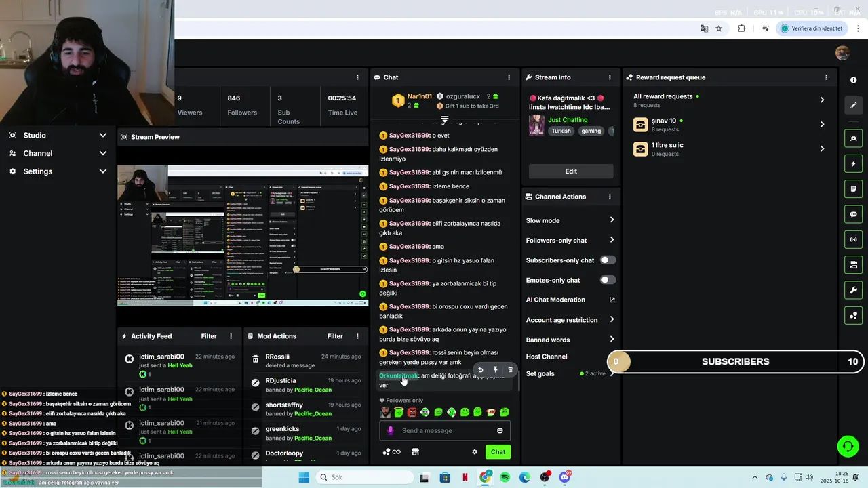The image size is (868, 488).
Task: Click the Edit stream info button
Action: tap(571, 171)
